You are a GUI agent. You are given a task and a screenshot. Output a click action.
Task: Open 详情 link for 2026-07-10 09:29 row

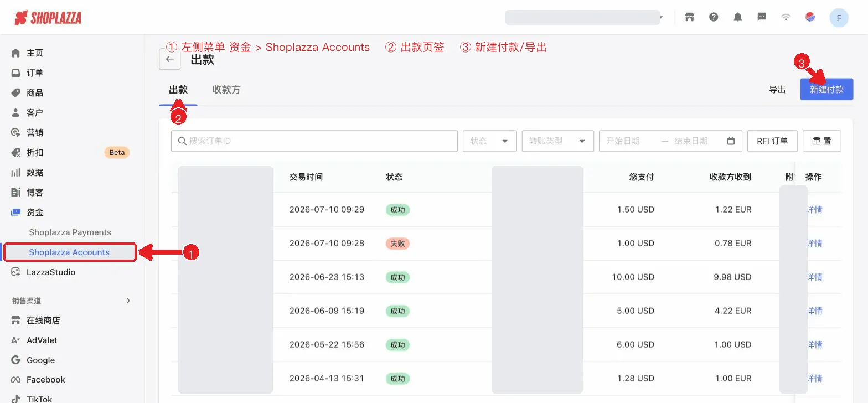pos(814,210)
